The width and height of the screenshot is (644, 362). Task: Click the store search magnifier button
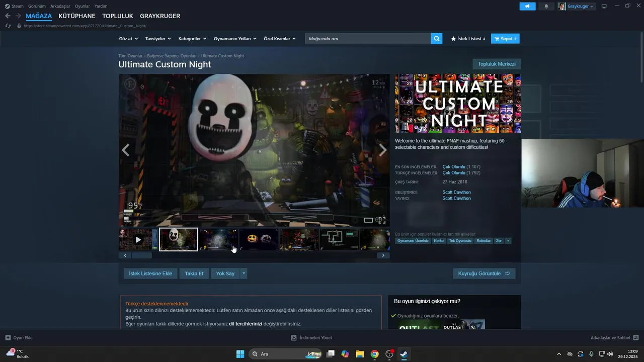437,38
